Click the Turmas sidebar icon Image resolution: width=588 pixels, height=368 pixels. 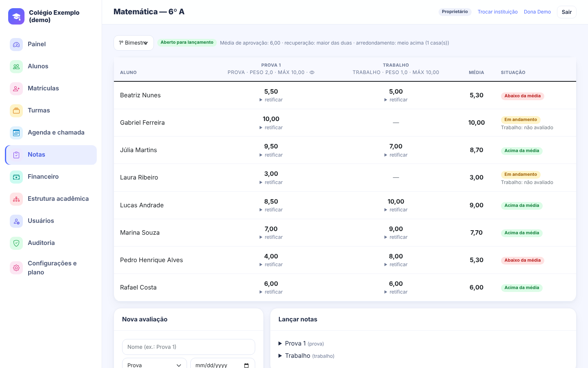click(x=16, y=110)
